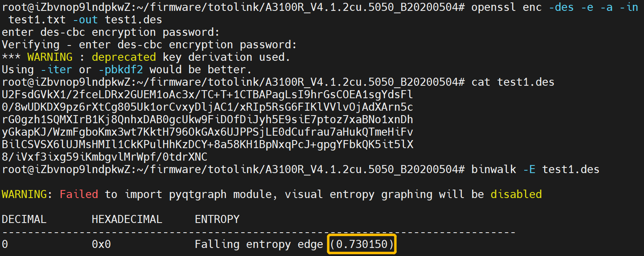Click the '0x0' hexadecimal value
Image resolution: width=644 pixels, height=256 pixels.
coord(101,244)
